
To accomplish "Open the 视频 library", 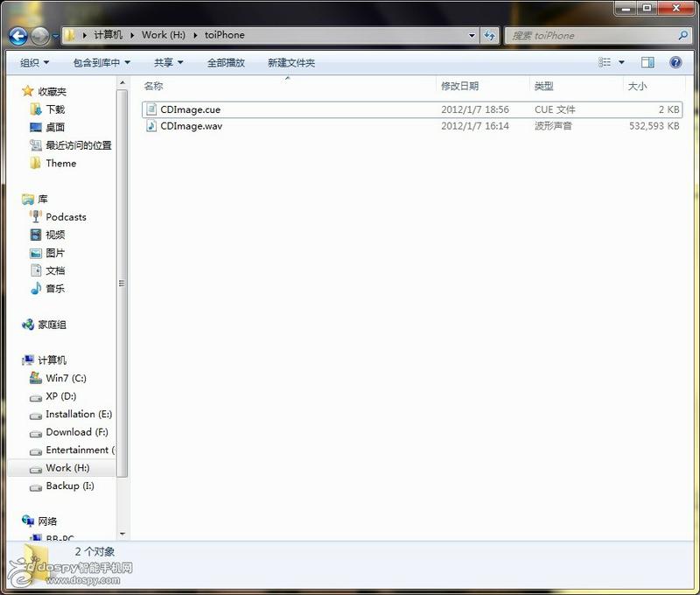I will [55, 234].
